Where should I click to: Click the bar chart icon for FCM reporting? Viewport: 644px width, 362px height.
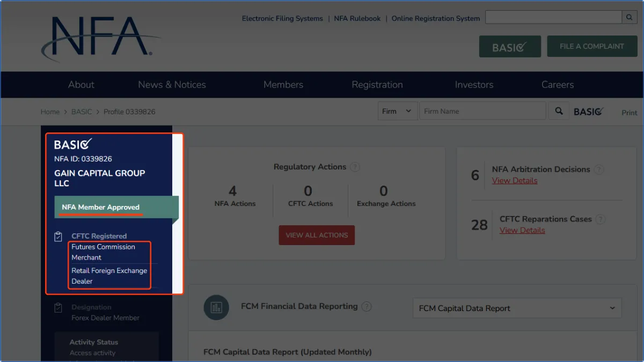[x=217, y=308]
